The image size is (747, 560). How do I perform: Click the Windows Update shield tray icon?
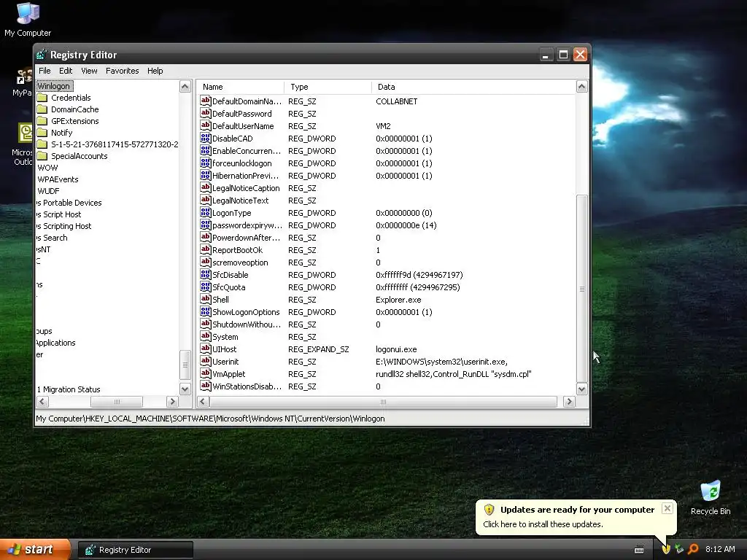(x=666, y=549)
